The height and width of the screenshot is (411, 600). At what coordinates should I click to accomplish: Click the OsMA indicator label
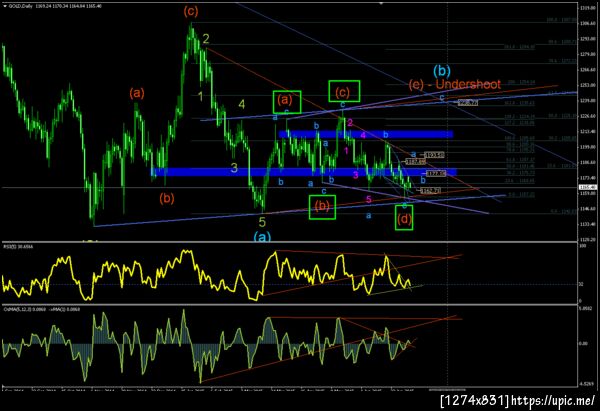point(41,309)
